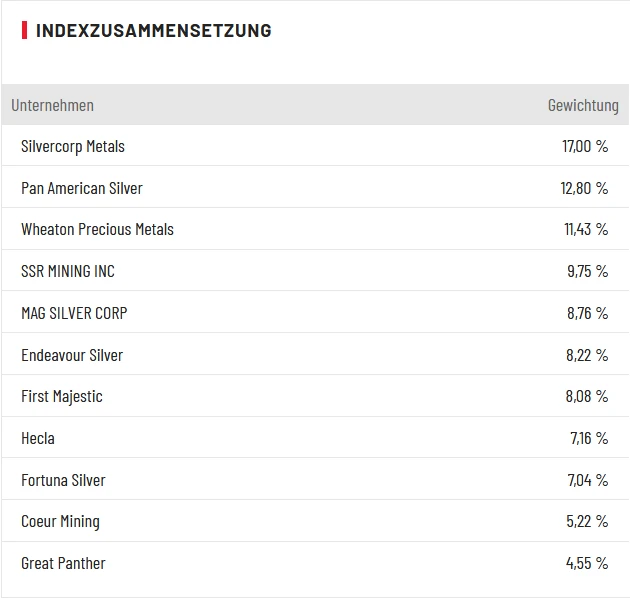This screenshot has height=598, width=630.
Task: Open the Great Panther entry
Action: [x=63, y=563]
